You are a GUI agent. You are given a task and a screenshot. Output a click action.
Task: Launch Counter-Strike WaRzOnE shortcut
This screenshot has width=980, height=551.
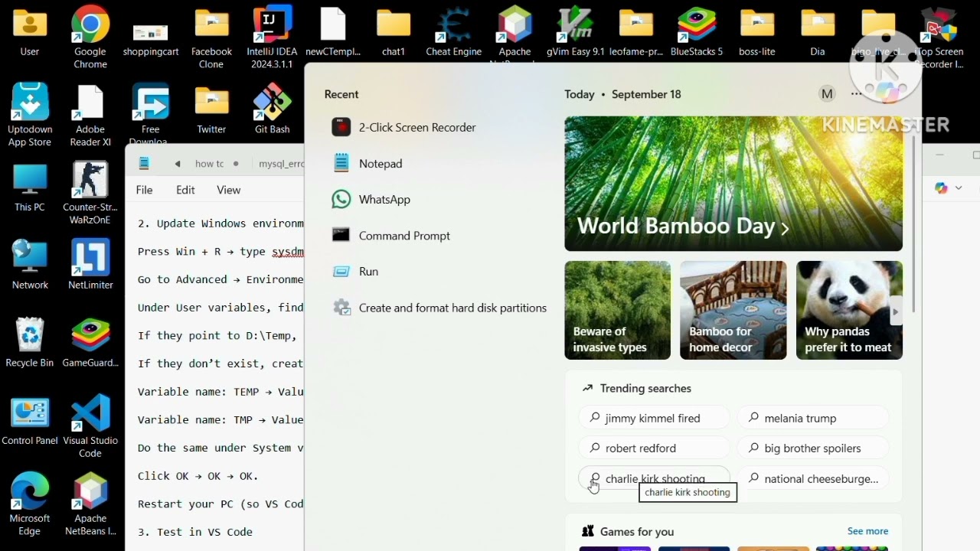click(90, 193)
